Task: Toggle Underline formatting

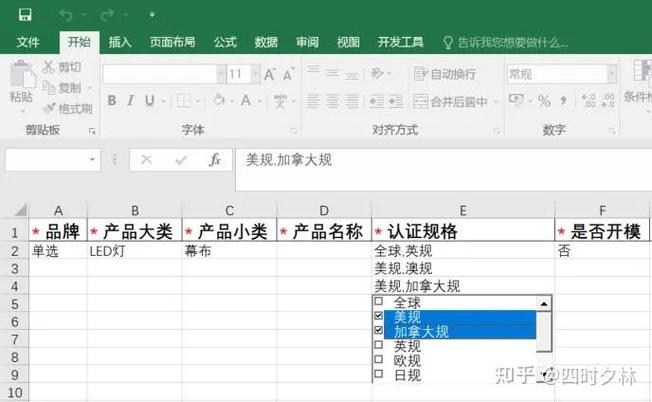Action: tap(149, 100)
